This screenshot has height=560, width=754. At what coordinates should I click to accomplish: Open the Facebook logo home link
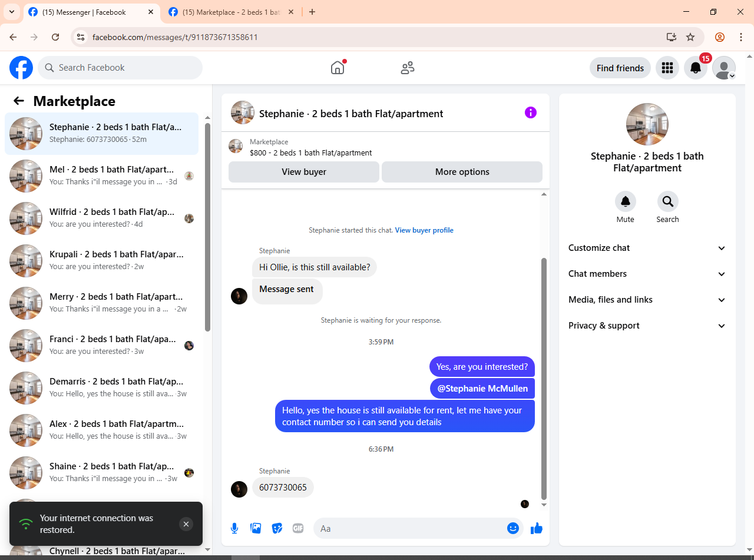[x=21, y=68]
